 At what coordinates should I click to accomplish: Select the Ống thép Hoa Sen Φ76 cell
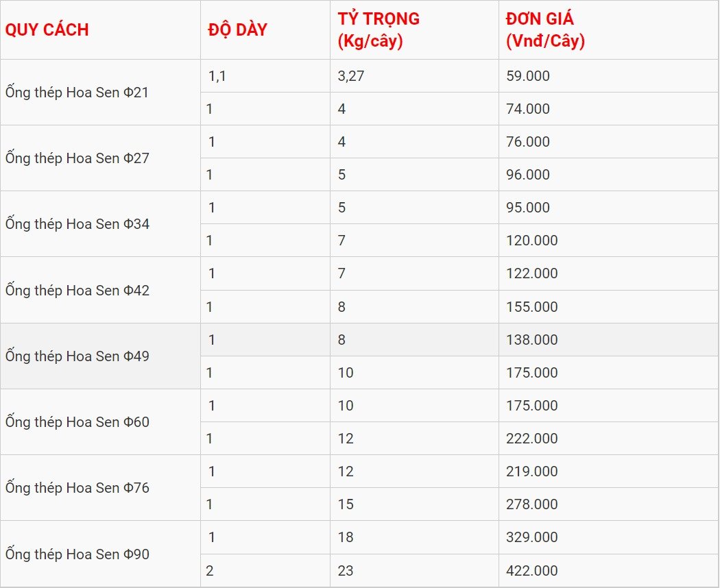pyautogui.click(x=100, y=487)
